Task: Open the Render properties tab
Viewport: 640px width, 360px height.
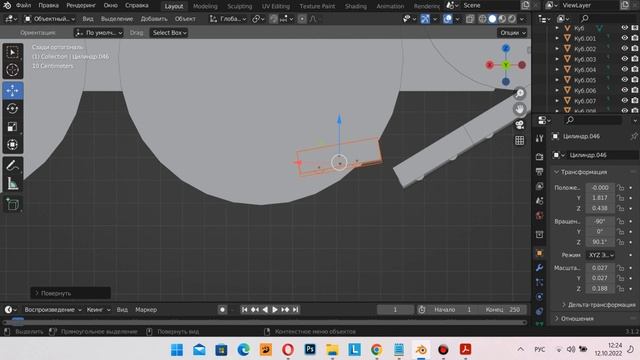Action: 540,156
